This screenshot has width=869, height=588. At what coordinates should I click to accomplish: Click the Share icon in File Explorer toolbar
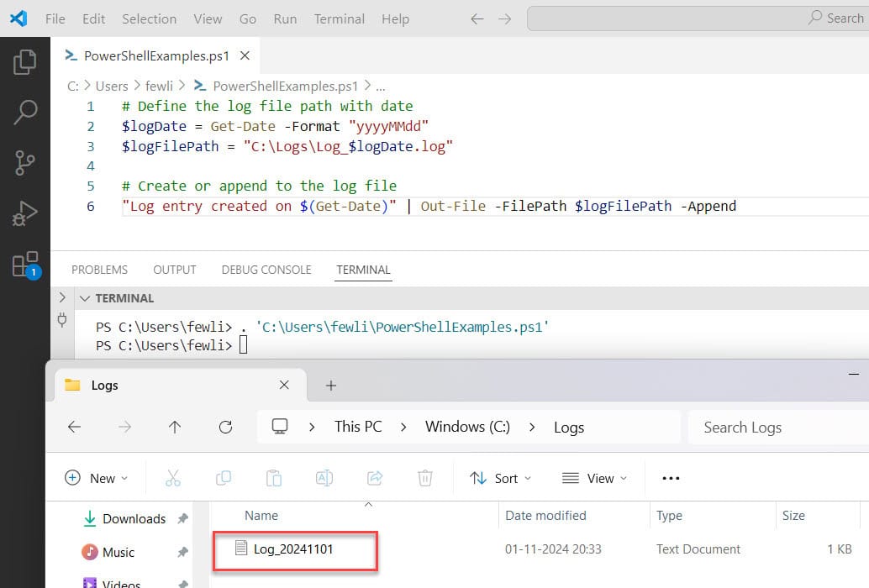375,477
